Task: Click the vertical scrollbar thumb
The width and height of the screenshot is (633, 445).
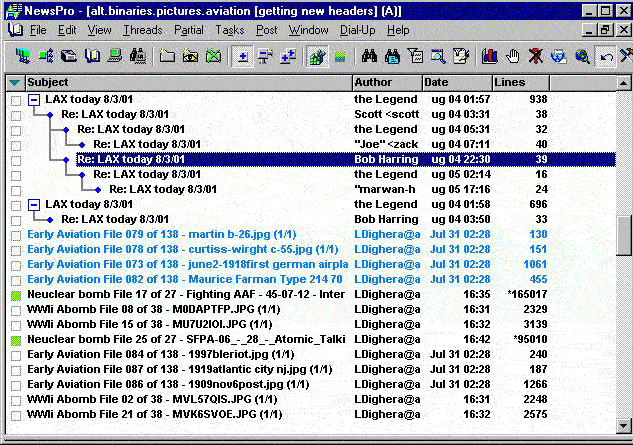Action: pyautogui.click(x=624, y=235)
